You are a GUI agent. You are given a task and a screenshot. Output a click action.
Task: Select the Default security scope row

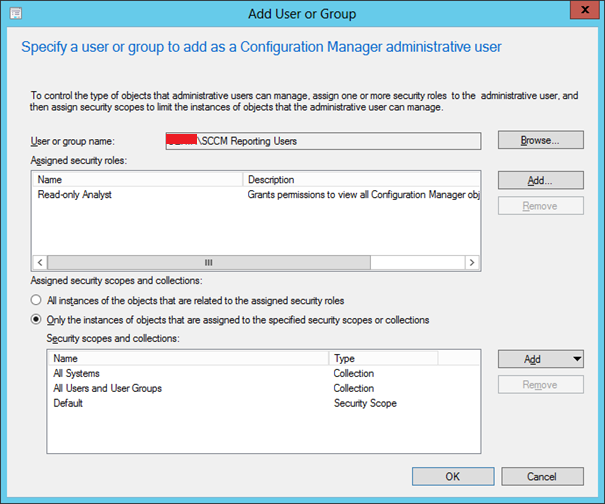(264, 403)
